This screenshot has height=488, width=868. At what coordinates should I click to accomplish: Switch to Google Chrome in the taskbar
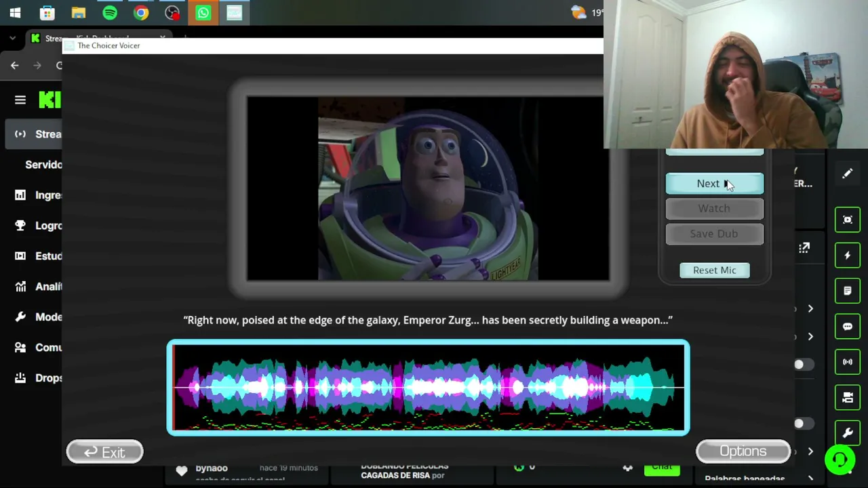140,13
